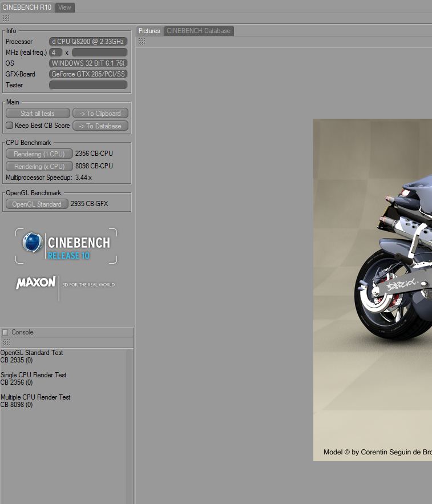Run Rendering (1 CPU) benchmark
432x504 pixels.
(x=39, y=154)
